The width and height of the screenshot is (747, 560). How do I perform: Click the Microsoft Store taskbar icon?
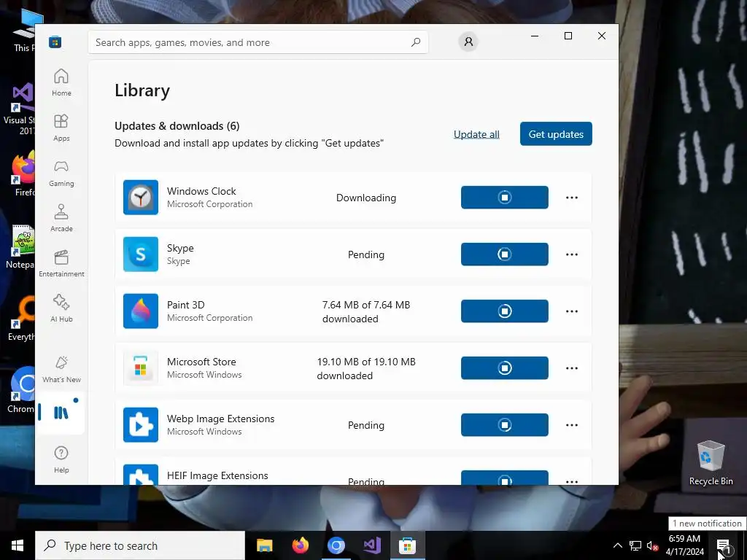tap(407, 545)
